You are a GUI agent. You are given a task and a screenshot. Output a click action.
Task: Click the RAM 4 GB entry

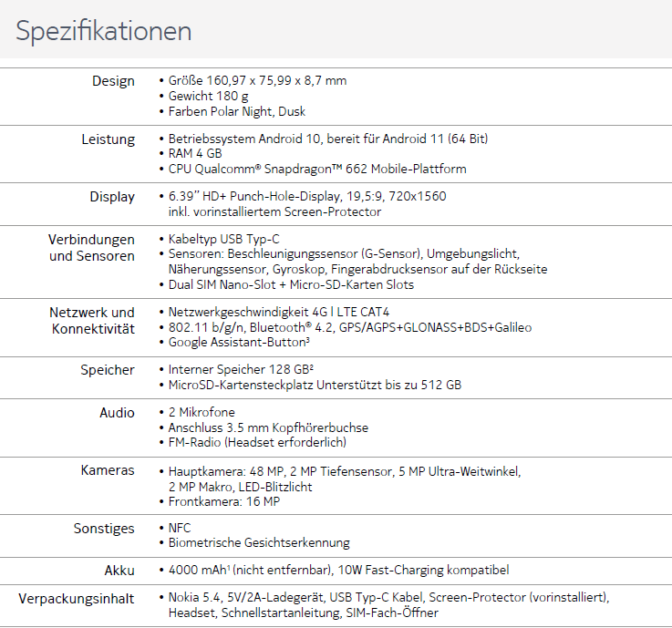195,153
